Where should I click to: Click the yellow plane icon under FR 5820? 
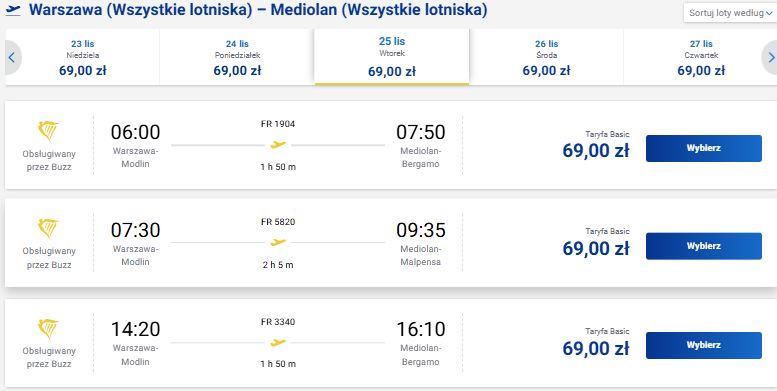(x=278, y=242)
